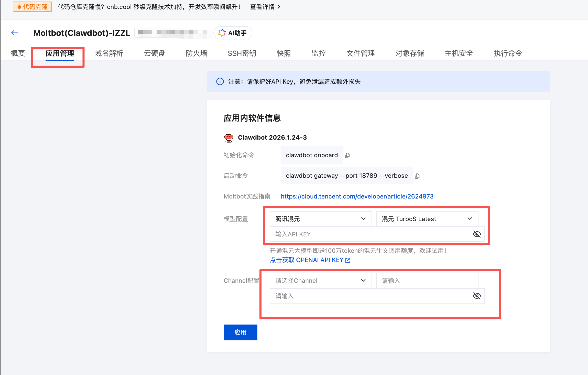588x375 pixels.
Task: Open the 腾讯混元 model provider dropdown
Action: pos(320,218)
